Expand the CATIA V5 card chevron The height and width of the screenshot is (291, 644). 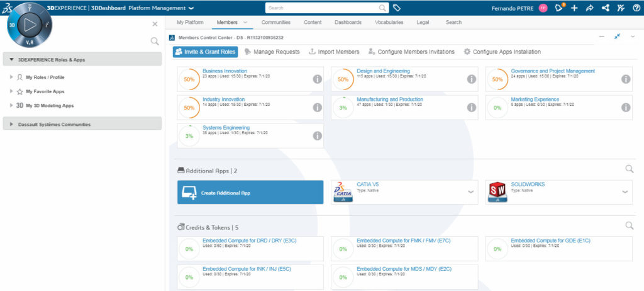pyautogui.click(x=470, y=192)
